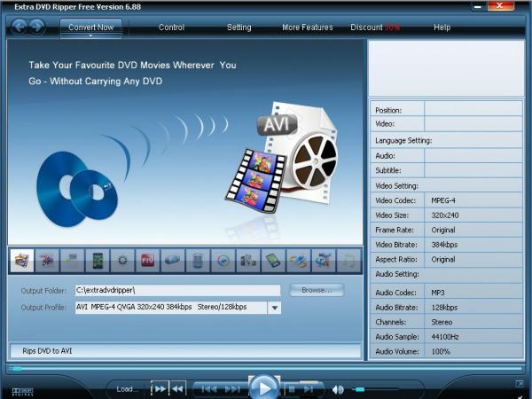Pick the music note audio format icon
Image resolution: width=532 pixels, height=399 pixels.
click(350, 261)
